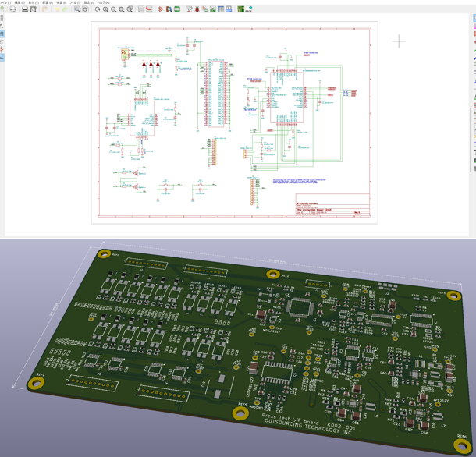Open the ファイル (File) menu
The width and height of the screenshot is (476, 457).
click(5, 2)
